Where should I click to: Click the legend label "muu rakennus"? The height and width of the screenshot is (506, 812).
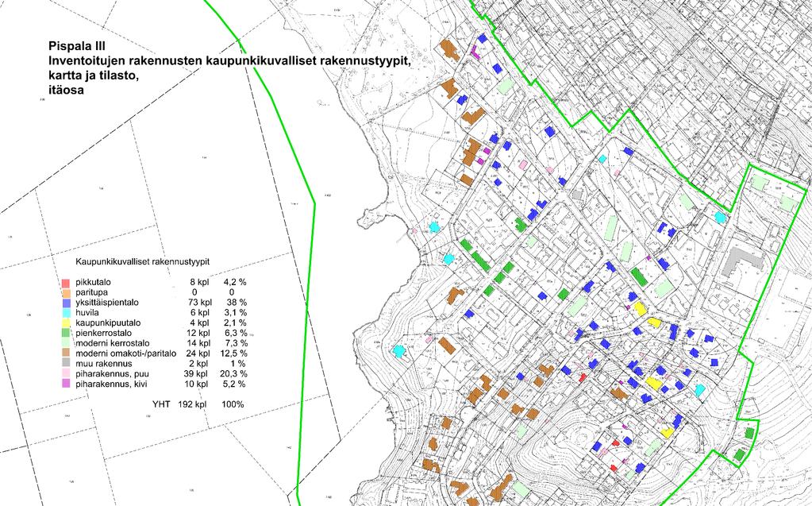click(x=103, y=364)
